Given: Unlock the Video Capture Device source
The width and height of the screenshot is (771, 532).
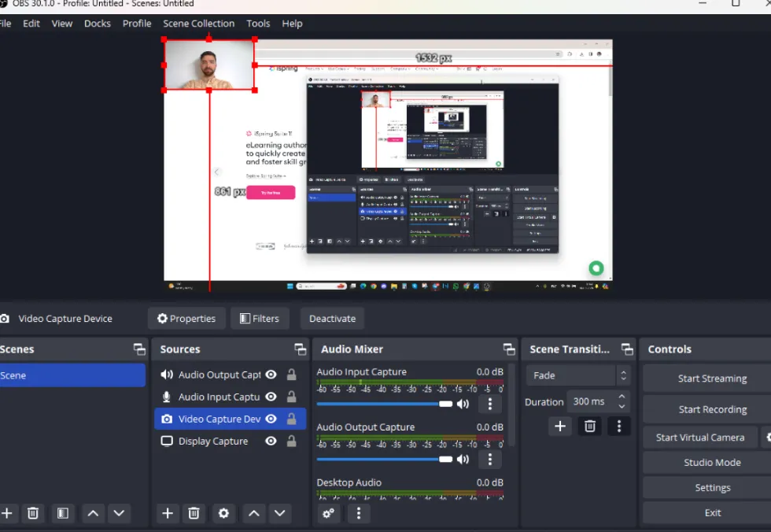Looking at the screenshot, I should pos(292,419).
